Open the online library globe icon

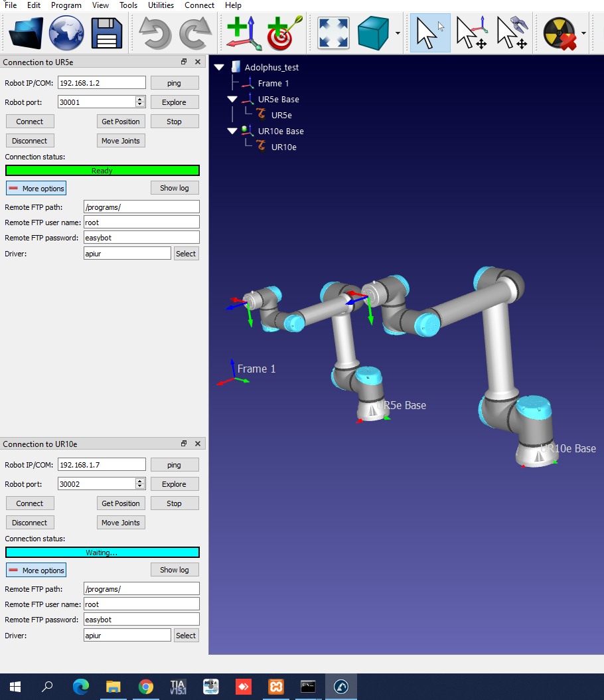tap(66, 33)
